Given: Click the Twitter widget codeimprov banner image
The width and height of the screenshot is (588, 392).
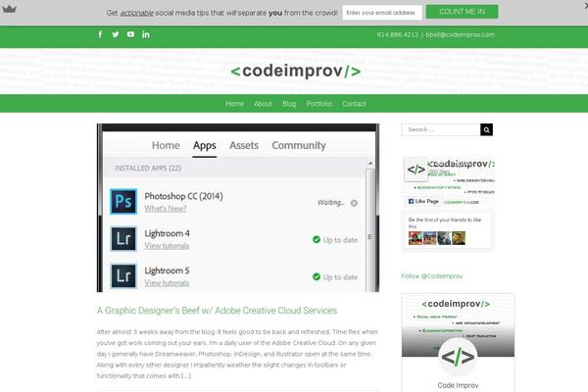Looking at the screenshot, I should click(x=458, y=324).
